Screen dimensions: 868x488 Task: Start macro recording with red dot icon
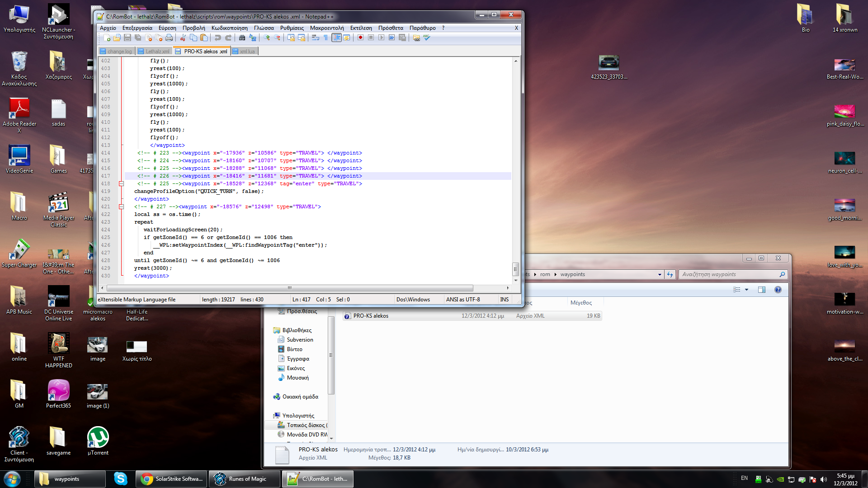pos(360,38)
